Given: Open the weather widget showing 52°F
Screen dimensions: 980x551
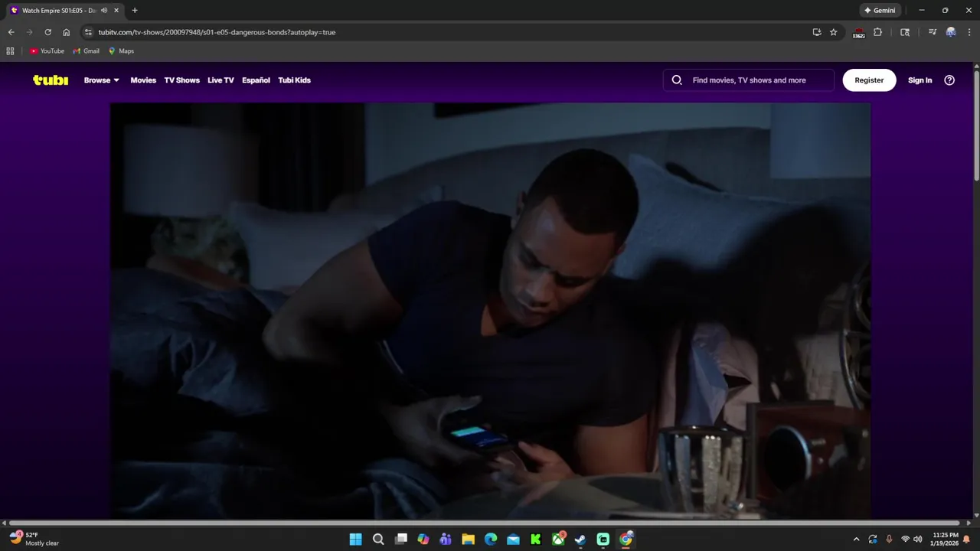Looking at the screenshot, I should coord(34,539).
